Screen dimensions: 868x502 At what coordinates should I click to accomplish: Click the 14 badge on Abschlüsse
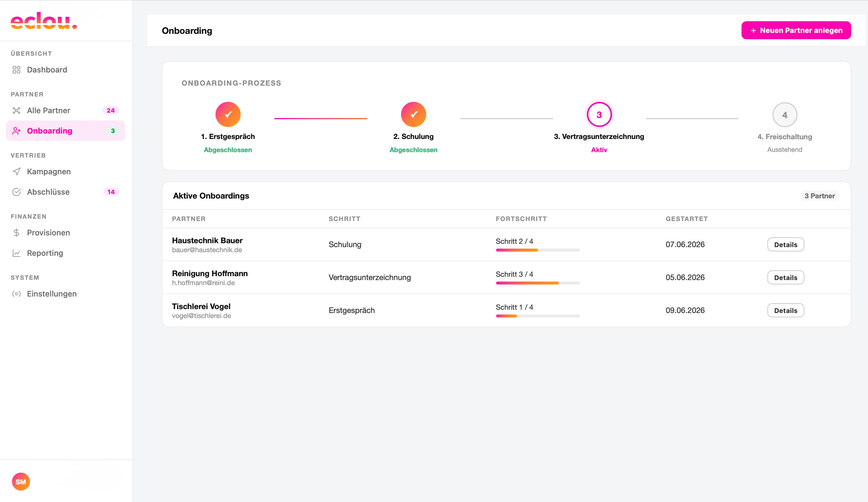pyautogui.click(x=111, y=192)
